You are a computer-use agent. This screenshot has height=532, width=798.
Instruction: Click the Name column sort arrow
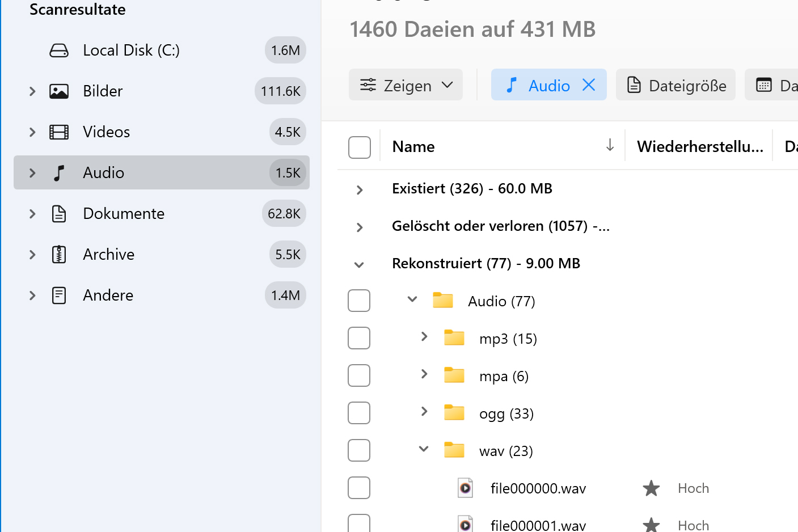click(610, 145)
